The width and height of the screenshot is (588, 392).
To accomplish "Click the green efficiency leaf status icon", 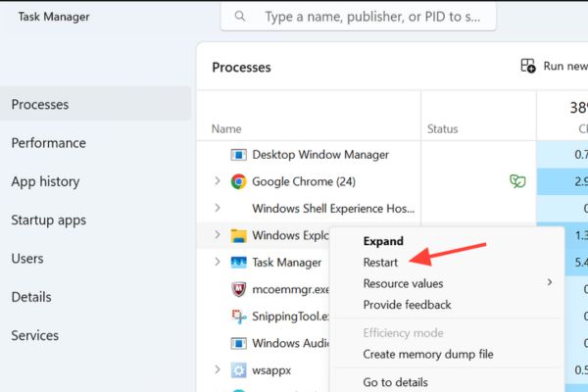I will click(515, 181).
